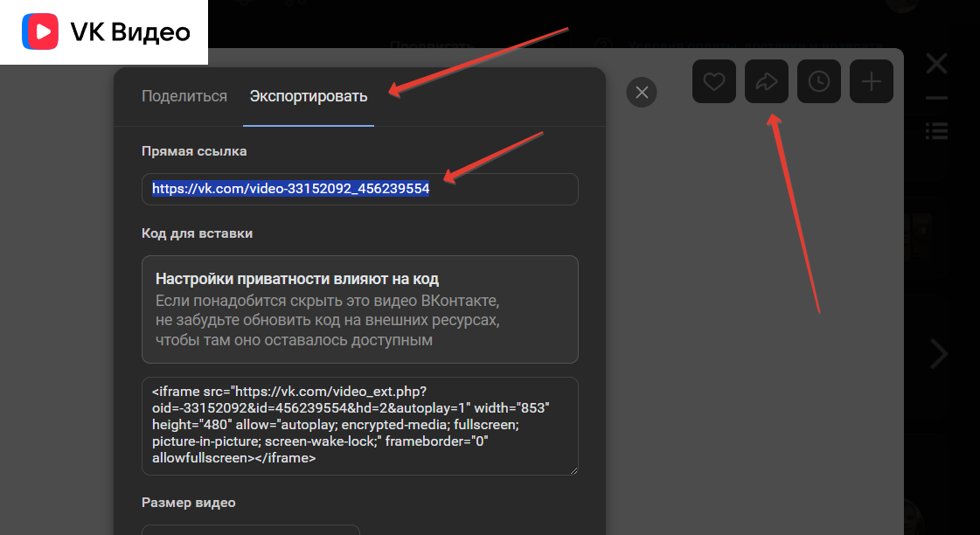Click the direct link URL field
This screenshot has width=980, height=535.
pyautogui.click(x=359, y=189)
